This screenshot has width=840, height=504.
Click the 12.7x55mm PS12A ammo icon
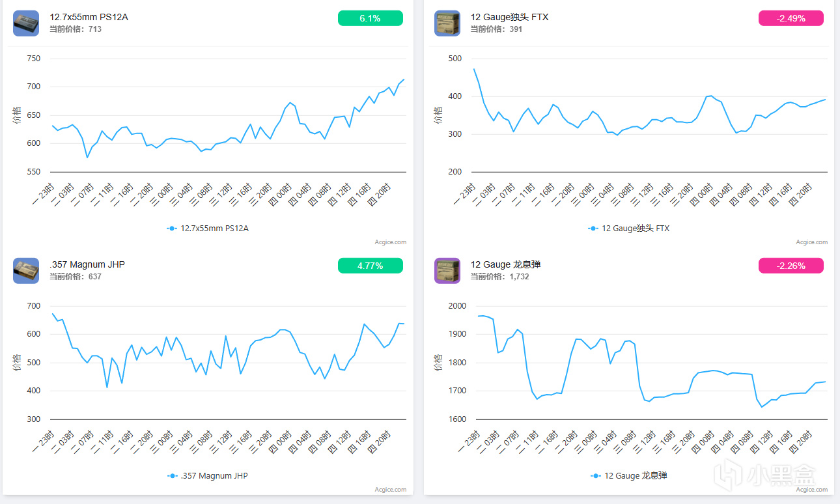click(26, 23)
